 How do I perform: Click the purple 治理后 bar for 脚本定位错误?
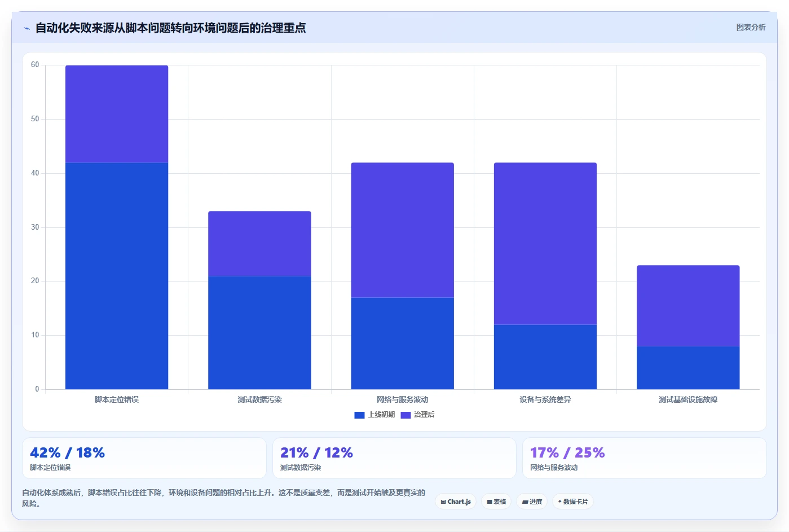pos(117,114)
